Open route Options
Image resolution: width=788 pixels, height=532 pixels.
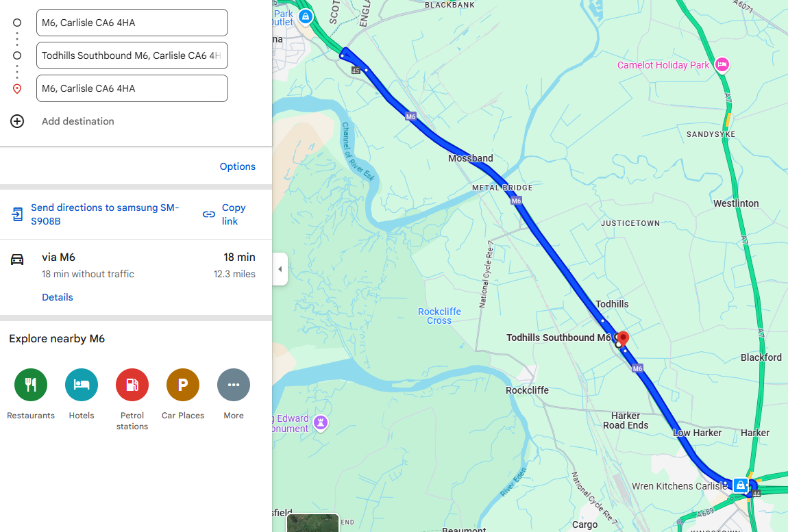point(237,166)
